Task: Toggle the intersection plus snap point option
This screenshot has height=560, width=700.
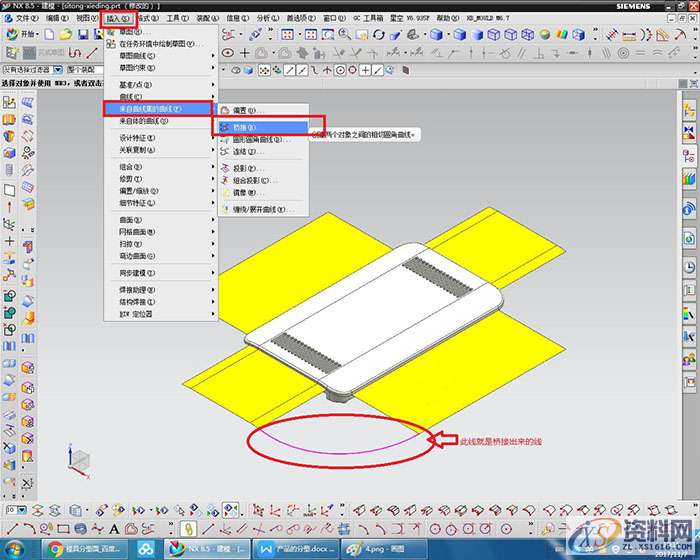Action: tap(366, 70)
